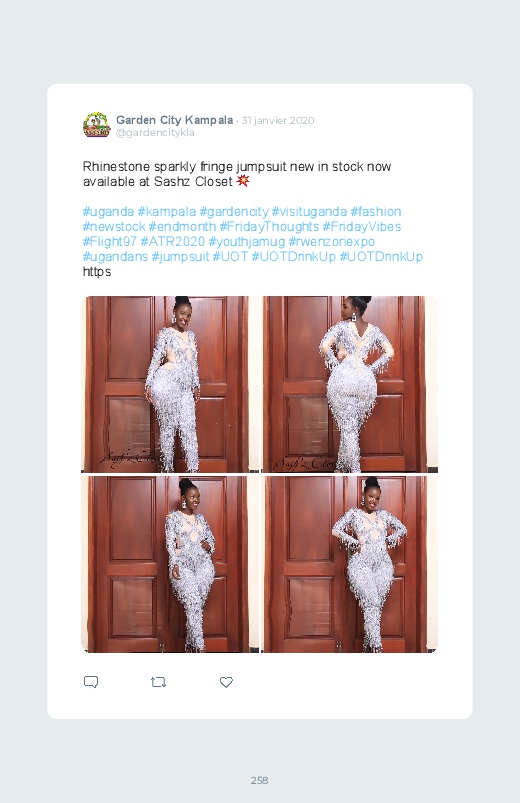Open the #FridayVibes hashtag
This screenshot has width=520, height=803.
tap(362, 226)
